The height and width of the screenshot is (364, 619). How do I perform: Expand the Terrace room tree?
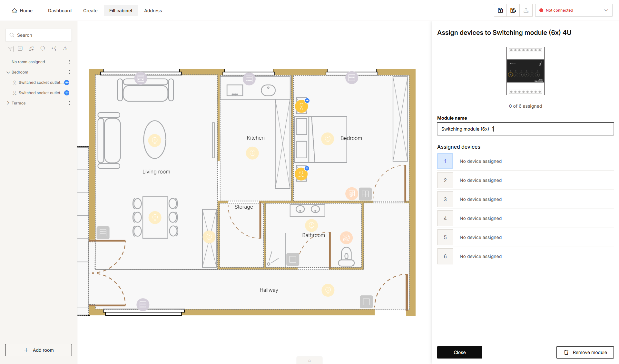tap(8, 103)
